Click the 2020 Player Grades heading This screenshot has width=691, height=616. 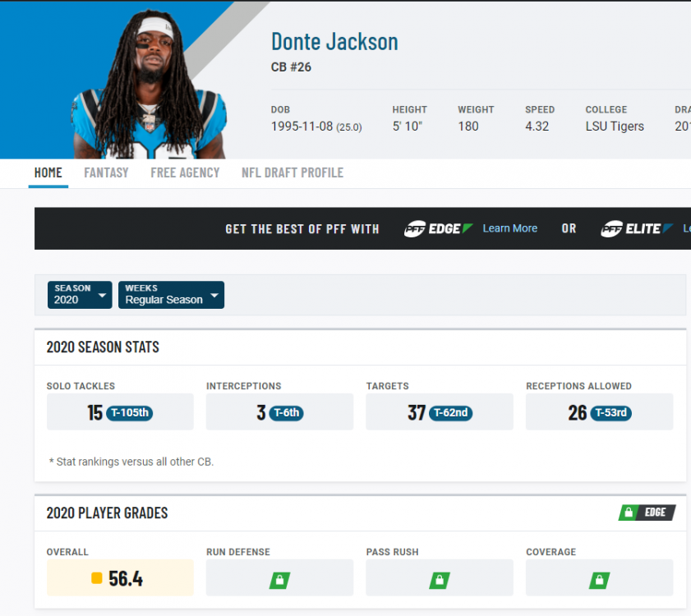[107, 513]
